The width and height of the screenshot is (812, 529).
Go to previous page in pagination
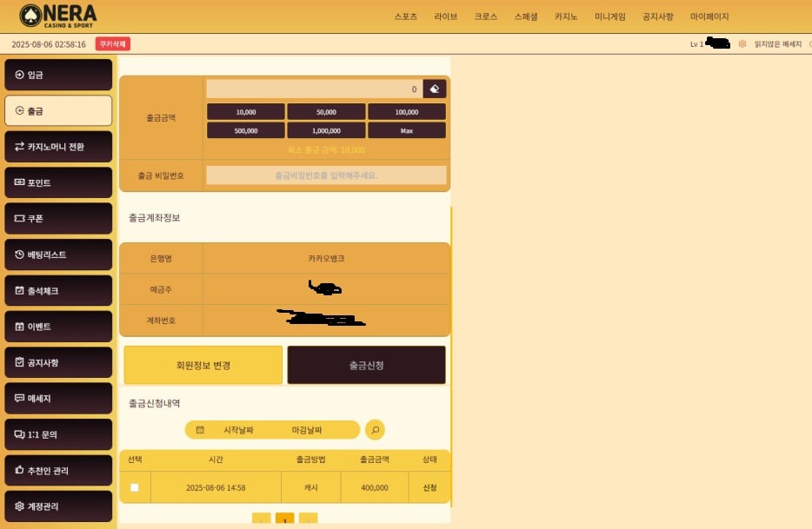261,519
